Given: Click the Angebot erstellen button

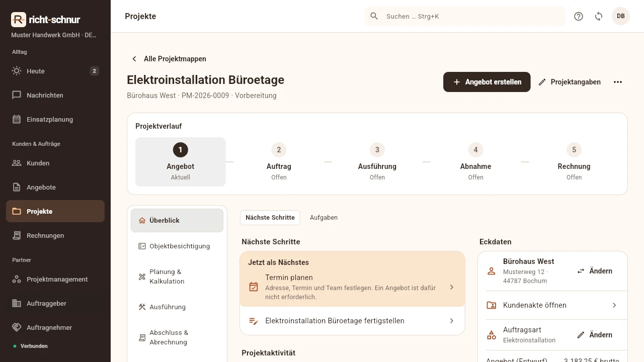Looking at the screenshot, I should pos(487,82).
